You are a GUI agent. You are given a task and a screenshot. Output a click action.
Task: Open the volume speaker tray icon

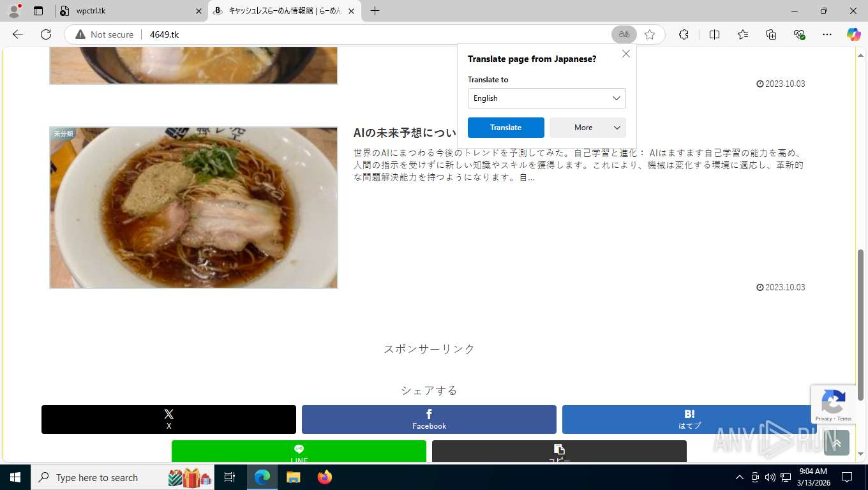pos(770,477)
